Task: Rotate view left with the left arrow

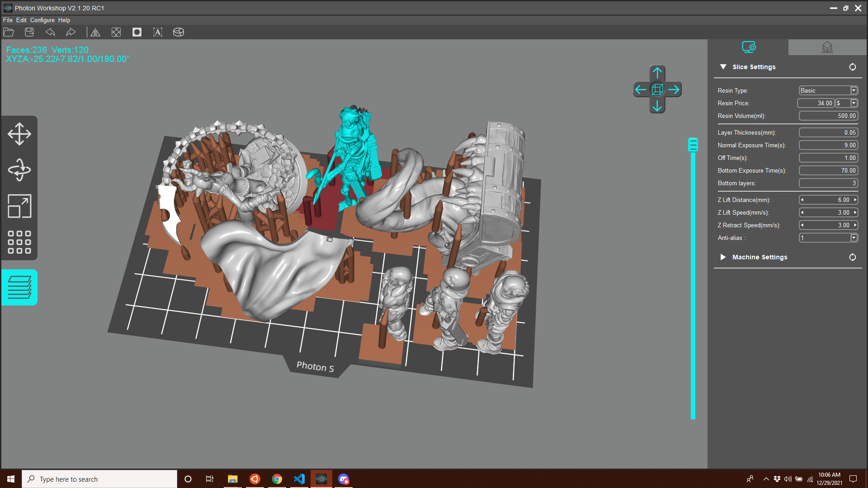Action: (641, 89)
